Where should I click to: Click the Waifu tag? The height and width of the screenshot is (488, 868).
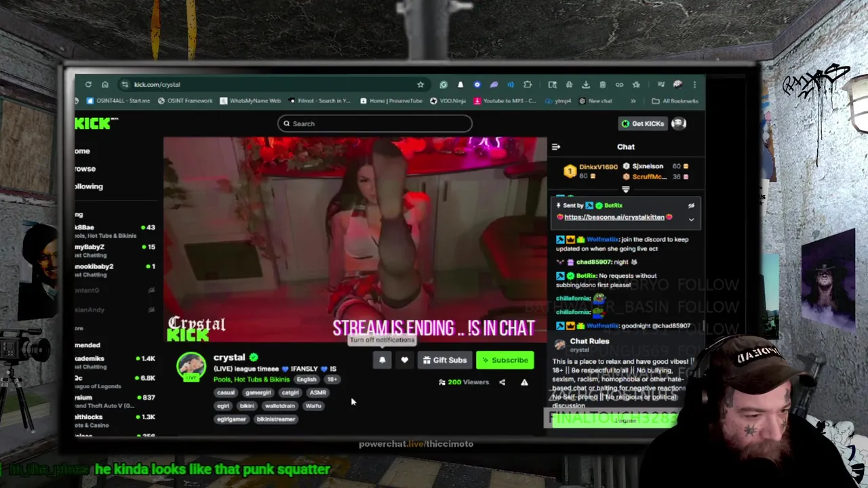pyautogui.click(x=313, y=406)
